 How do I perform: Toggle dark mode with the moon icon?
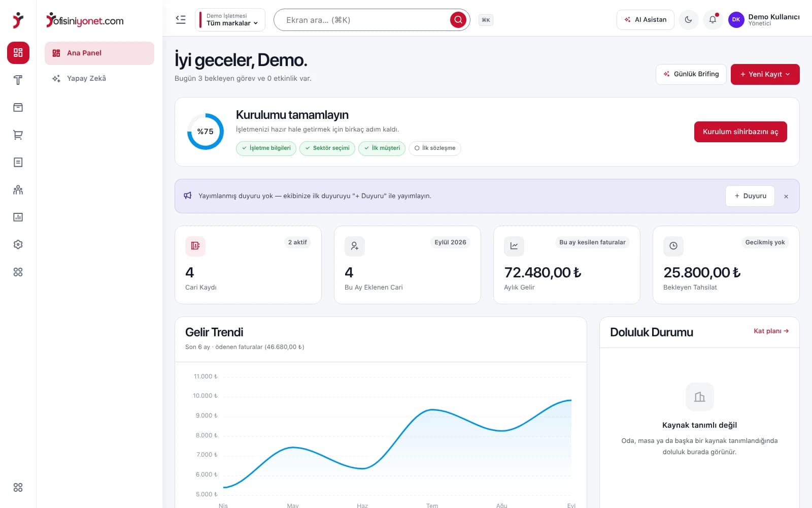pyautogui.click(x=688, y=20)
